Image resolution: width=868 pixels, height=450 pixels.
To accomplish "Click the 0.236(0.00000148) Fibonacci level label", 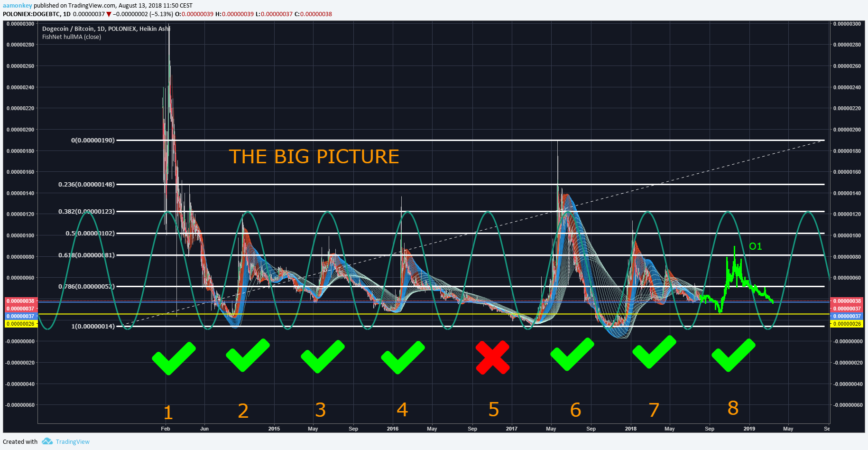I will 87,184.
